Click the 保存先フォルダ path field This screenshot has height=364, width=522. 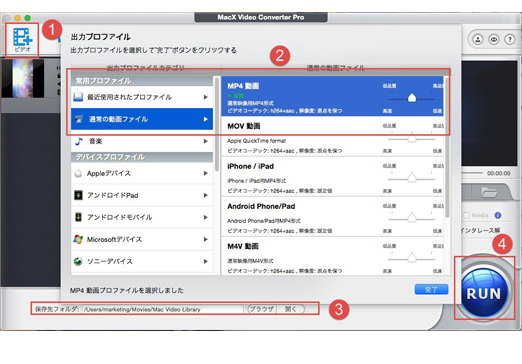pos(163,309)
